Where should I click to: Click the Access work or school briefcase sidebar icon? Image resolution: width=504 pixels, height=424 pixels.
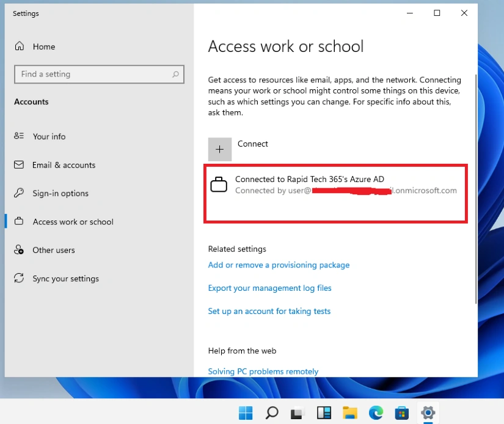click(19, 221)
